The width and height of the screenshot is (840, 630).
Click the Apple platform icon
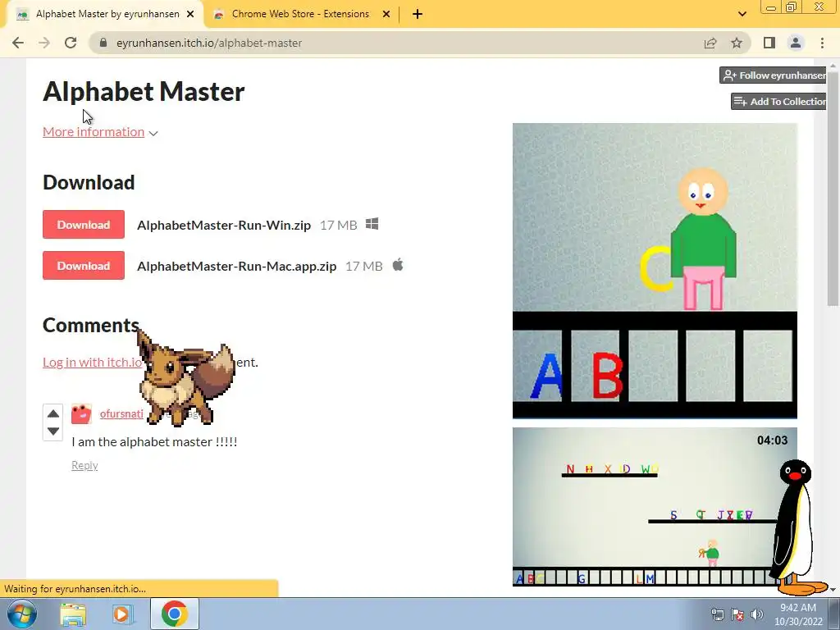point(398,265)
